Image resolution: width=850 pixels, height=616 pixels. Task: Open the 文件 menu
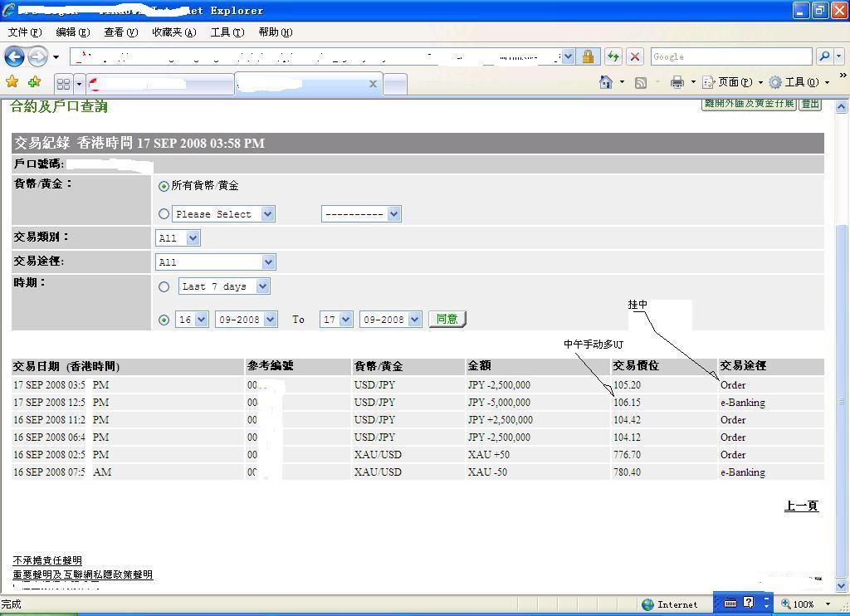[x=24, y=32]
